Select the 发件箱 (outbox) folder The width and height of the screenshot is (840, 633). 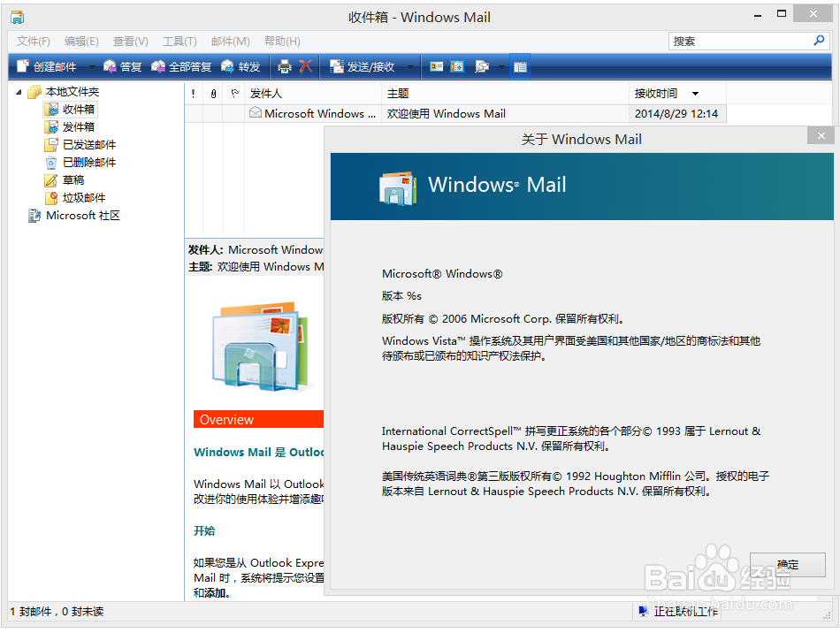click(70, 127)
